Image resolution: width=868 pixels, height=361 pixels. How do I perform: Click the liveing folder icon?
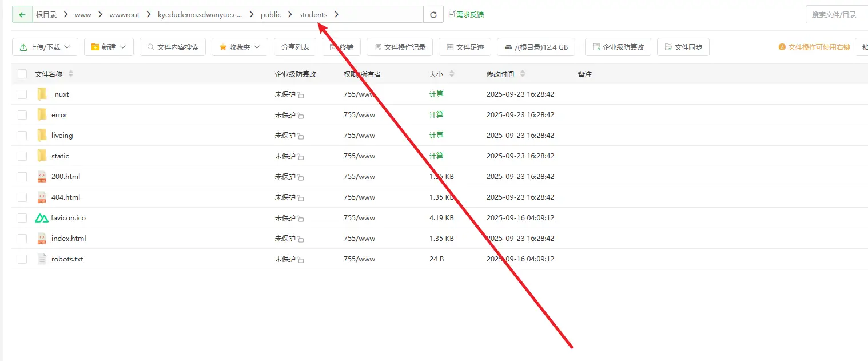pos(42,135)
